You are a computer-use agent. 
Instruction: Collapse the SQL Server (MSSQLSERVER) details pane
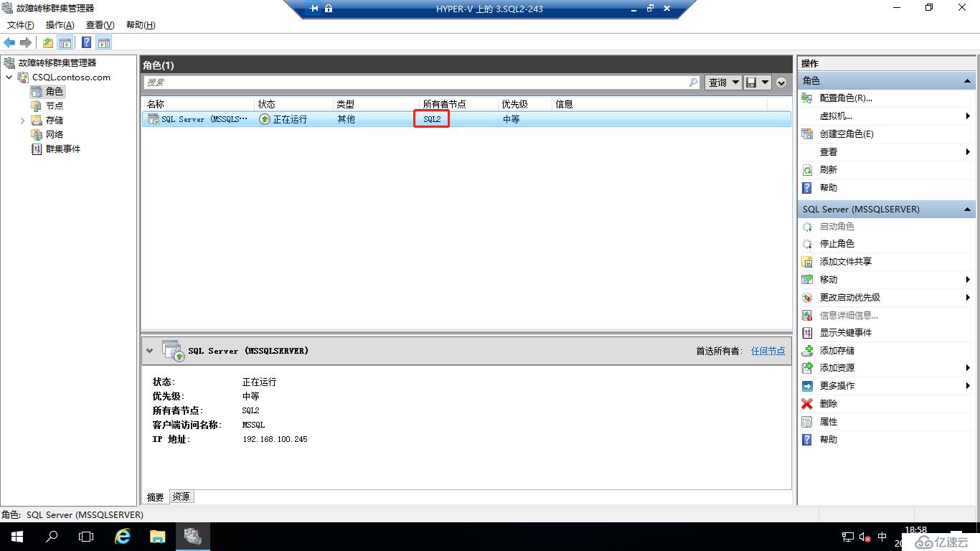(x=149, y=351)
